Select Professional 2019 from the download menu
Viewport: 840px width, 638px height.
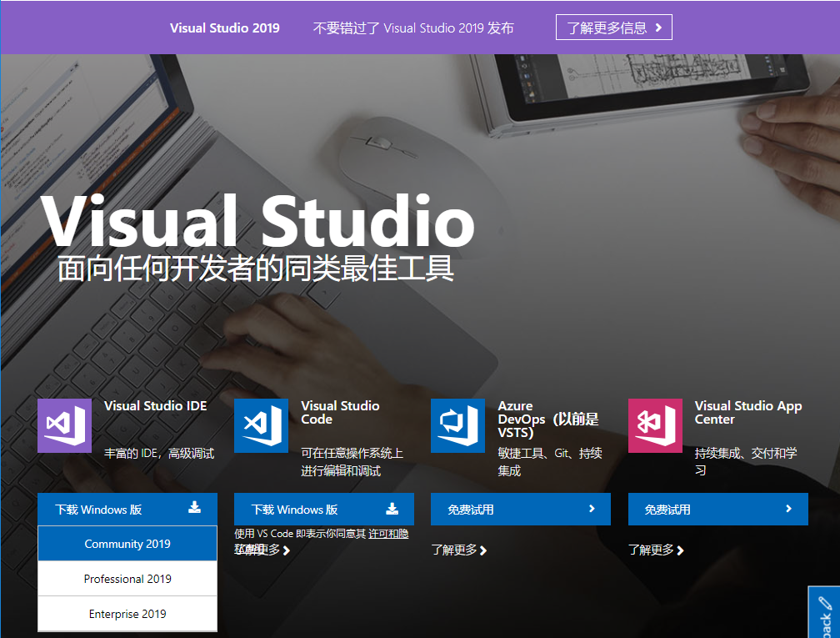tap(127, 578)
